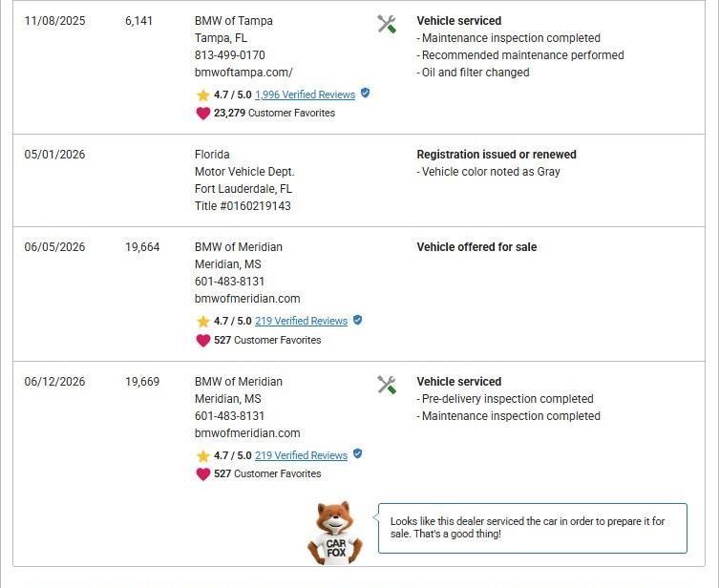Click the verified shield badge after 1,996 Verified Reviews
719x588 pixels.
(365, 93)
